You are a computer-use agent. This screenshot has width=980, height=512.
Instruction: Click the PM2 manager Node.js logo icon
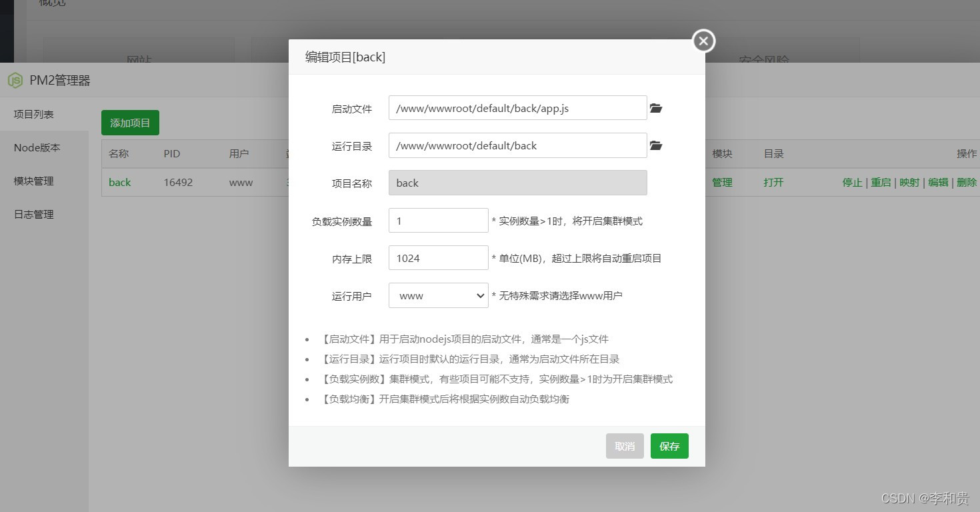click(15, 81)
